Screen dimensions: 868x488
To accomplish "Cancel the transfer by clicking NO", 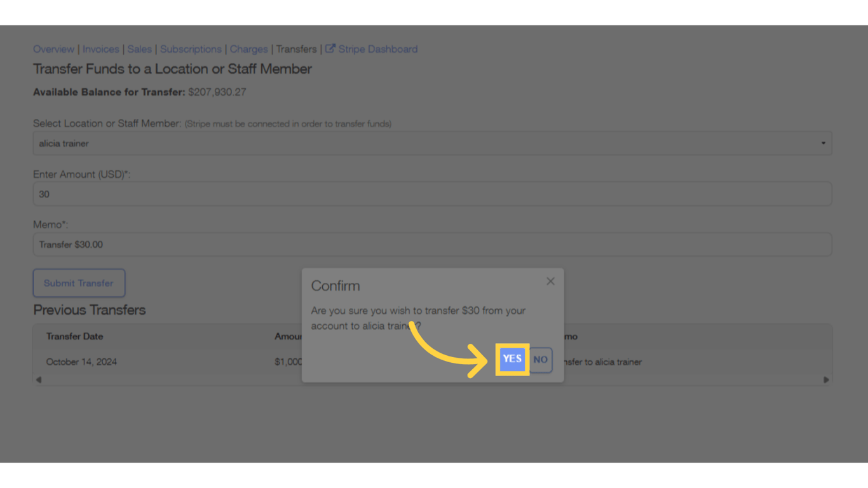I will tap(540, 359).
